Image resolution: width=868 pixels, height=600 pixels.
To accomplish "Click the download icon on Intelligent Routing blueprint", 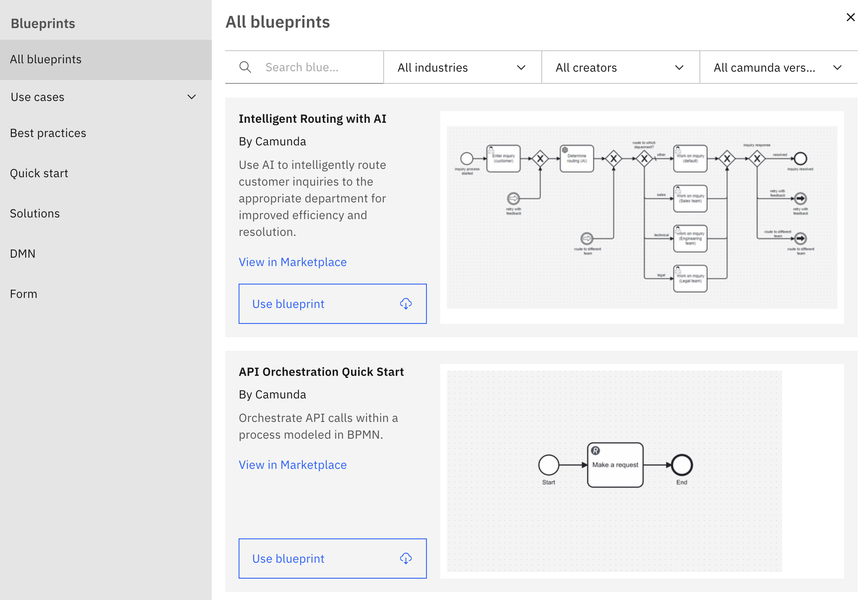I will (405, 304).
